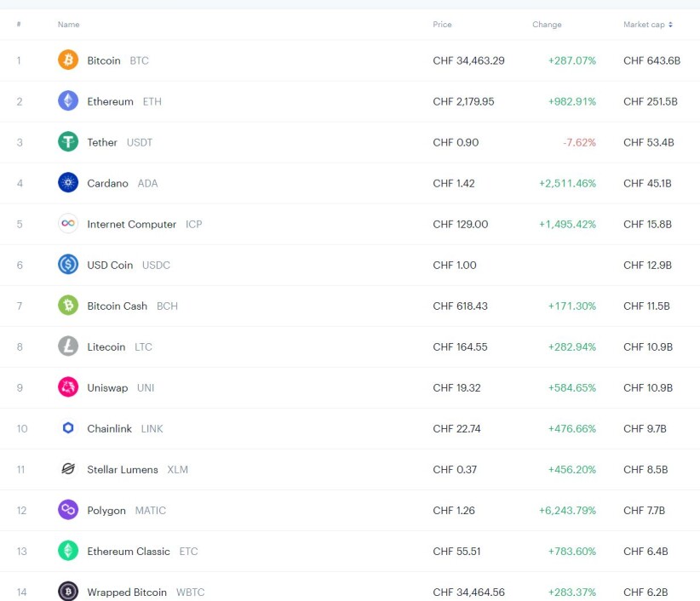700x601 pixels.
Task: Click price CHF 164.55
Action: point(460,347)
